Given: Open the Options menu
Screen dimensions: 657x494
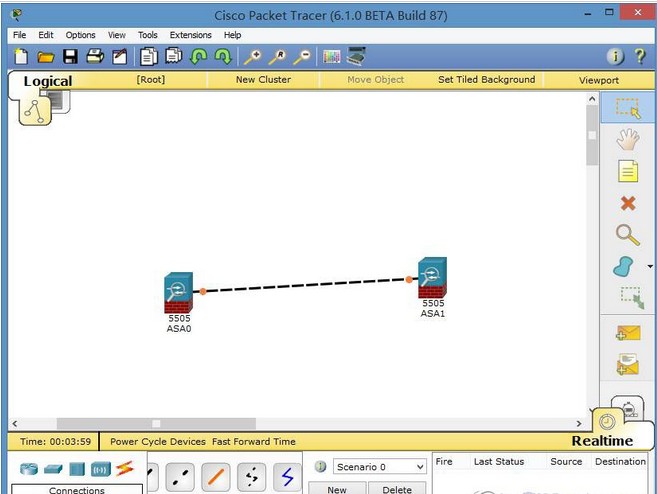Looking at the screenshot, I should point(80,35).
